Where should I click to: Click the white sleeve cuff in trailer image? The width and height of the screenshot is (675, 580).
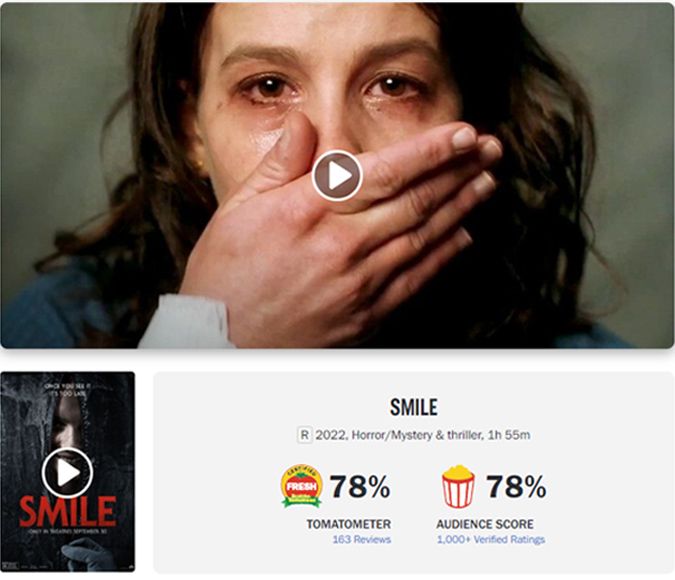(185, 322)
